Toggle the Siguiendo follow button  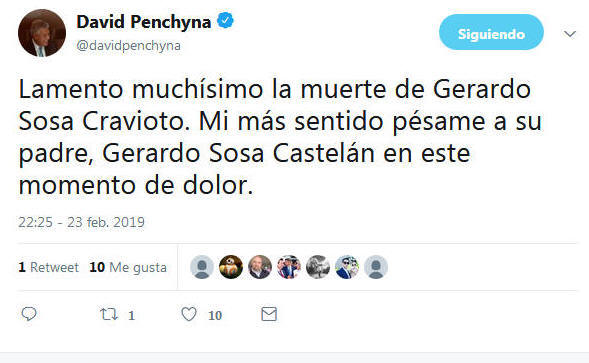491,32
